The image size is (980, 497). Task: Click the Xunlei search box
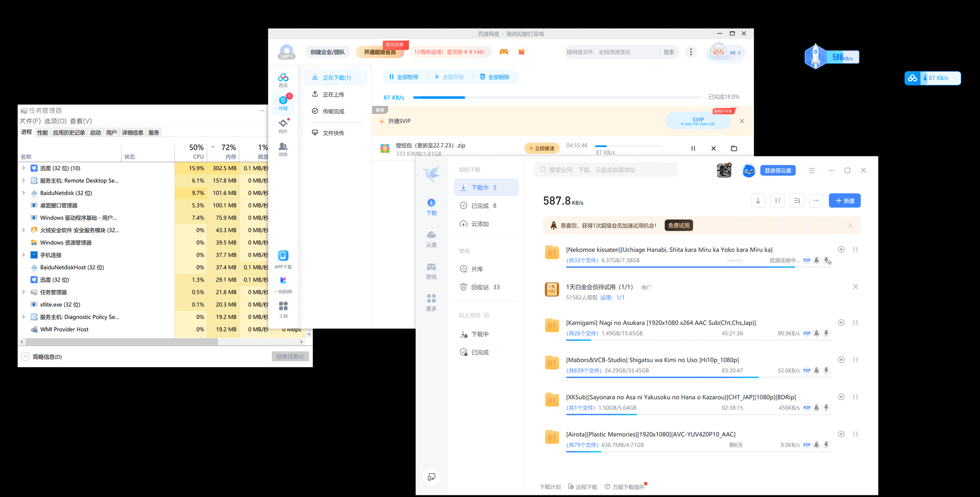(x=606, y=170)
